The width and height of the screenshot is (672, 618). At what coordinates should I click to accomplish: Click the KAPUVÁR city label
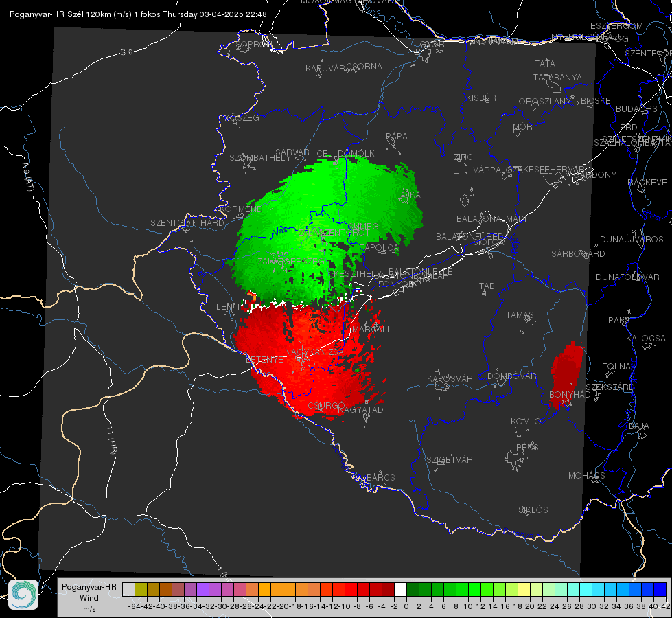tap(325, 69)
